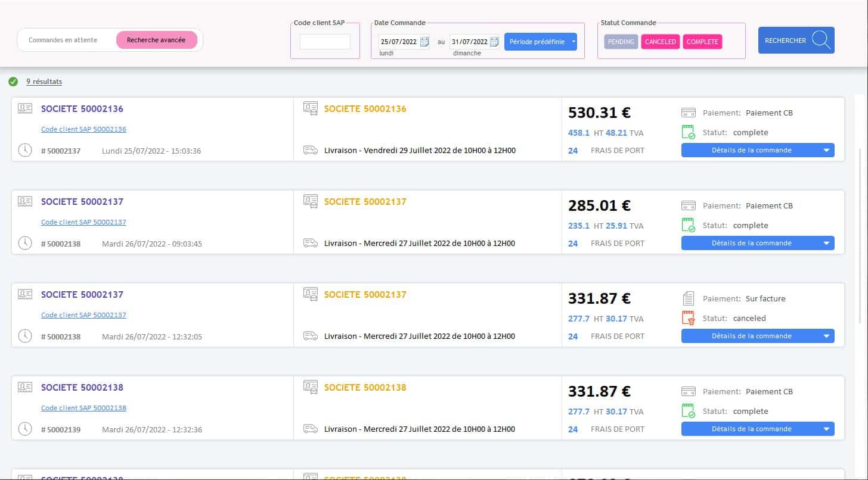Viewport: 868px width, 480px height.
Task: Disable the COMPLETE status filter
Action: tap(702, 42)
